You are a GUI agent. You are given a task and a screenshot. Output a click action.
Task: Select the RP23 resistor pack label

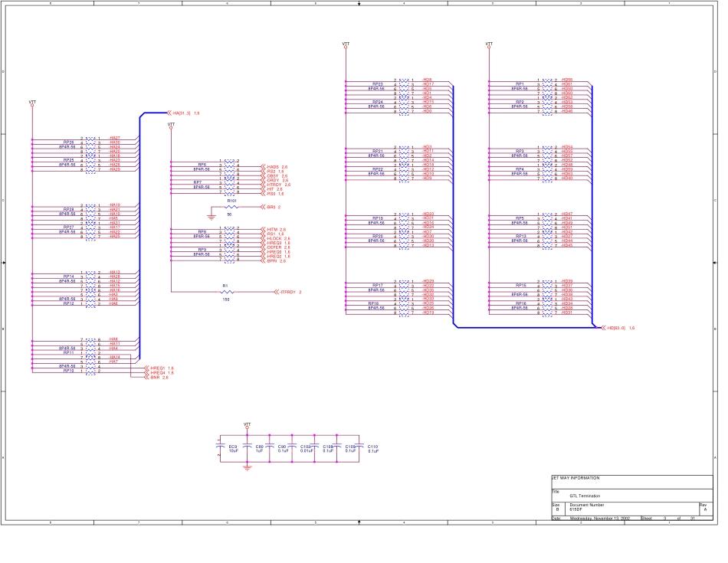pos(377,84)
